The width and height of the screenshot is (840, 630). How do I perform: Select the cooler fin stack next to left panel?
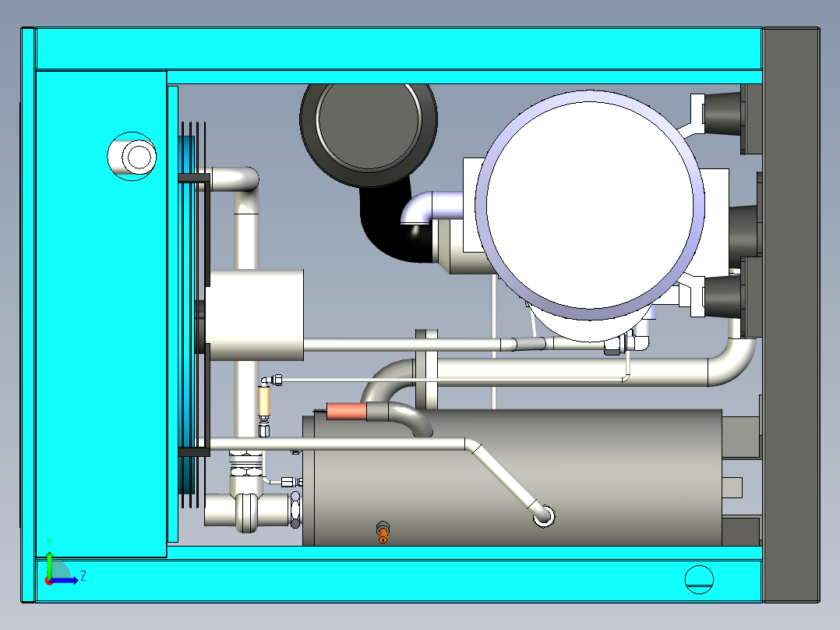point(192,315)
